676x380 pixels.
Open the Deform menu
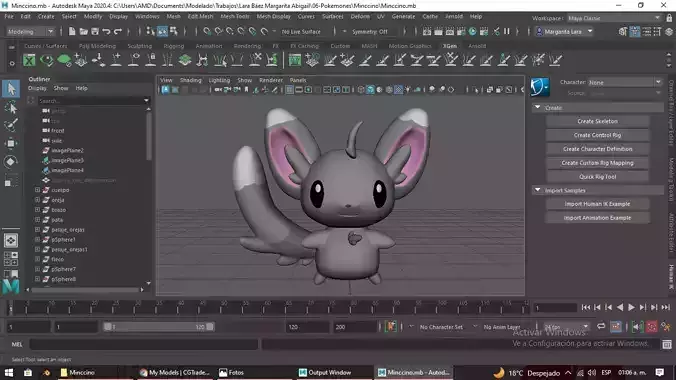tap(360, 16)
